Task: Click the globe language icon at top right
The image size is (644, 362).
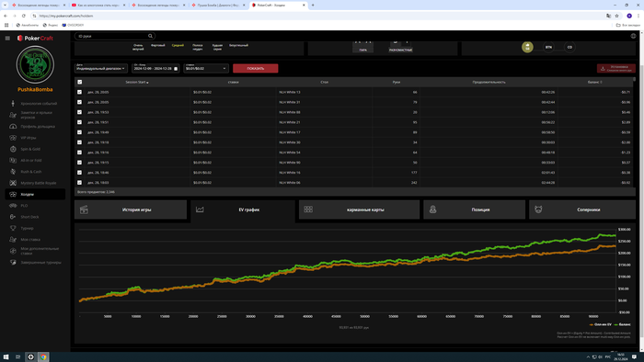Action: pos(633,36)
